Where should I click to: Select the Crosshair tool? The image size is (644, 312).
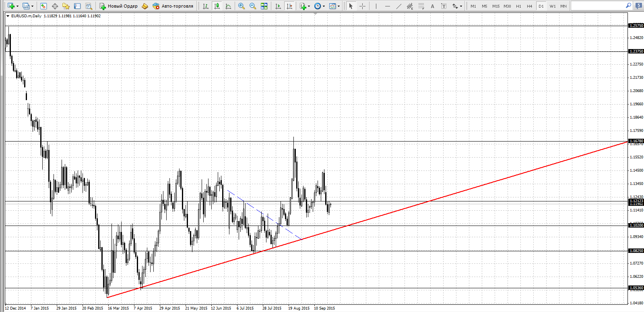point(362,6)
